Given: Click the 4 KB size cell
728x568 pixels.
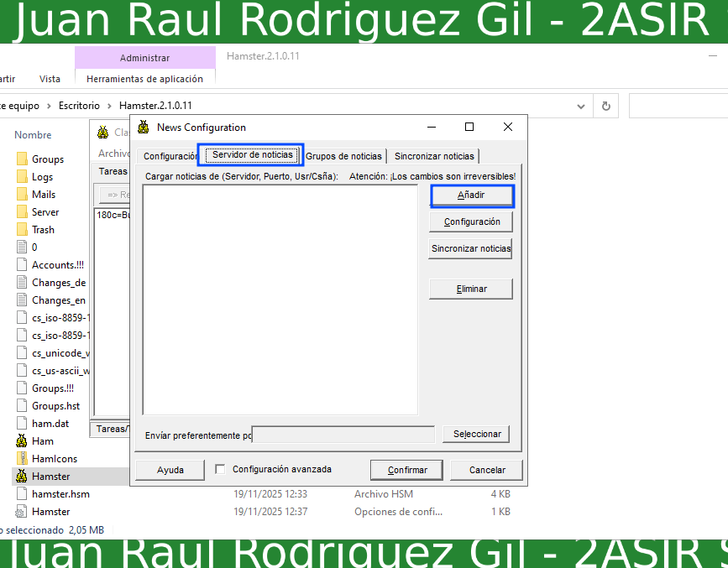Looking at the screenshot, I should (x=500, y=494).
